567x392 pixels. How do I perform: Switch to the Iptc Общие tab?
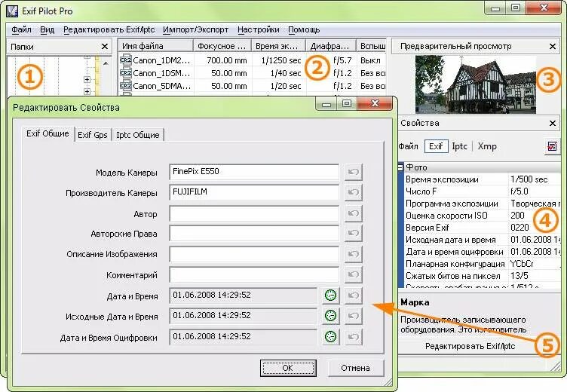[x=138, y=135]
